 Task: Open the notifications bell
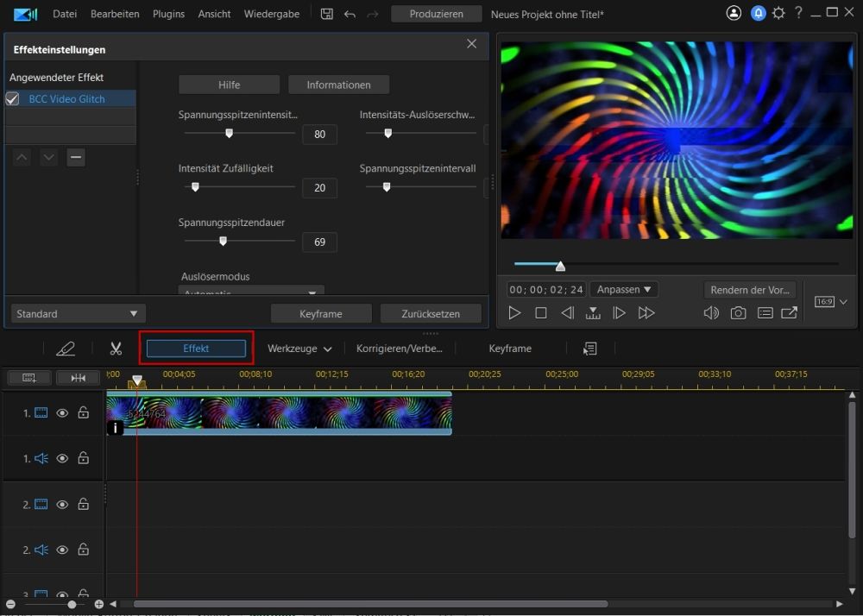click(x=758, y=13)
